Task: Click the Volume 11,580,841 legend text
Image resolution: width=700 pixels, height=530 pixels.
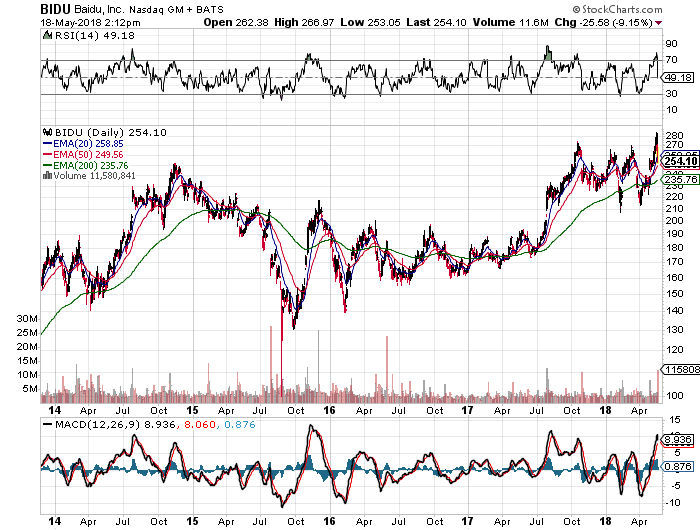Action: point(94,175)
